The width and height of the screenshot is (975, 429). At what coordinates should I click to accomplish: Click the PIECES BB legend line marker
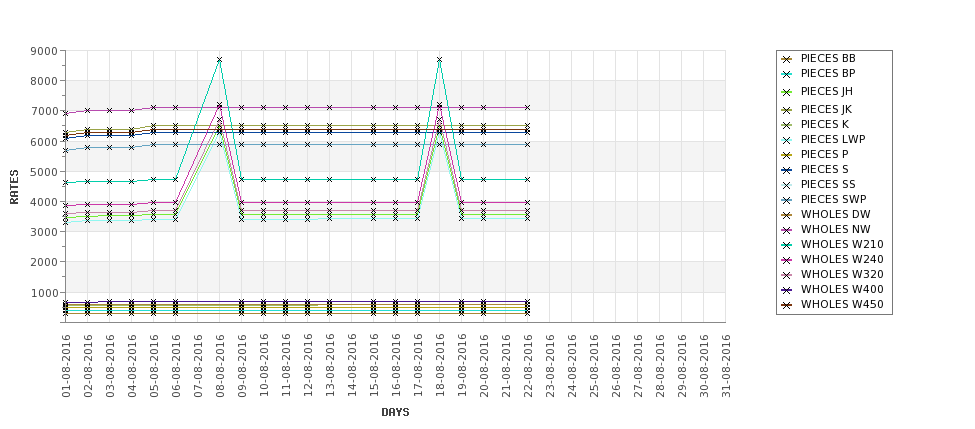[787, 59]
